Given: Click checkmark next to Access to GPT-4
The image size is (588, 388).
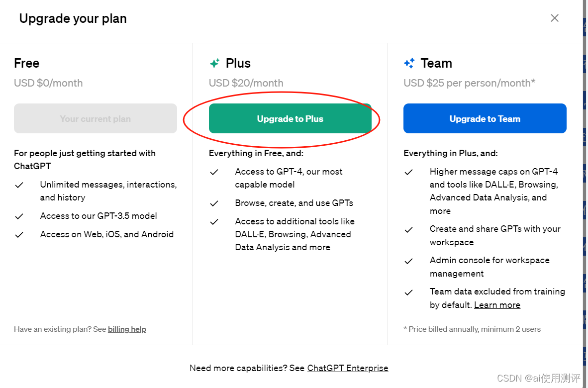Looking at the screenshot, I should (x=214, y=172).
